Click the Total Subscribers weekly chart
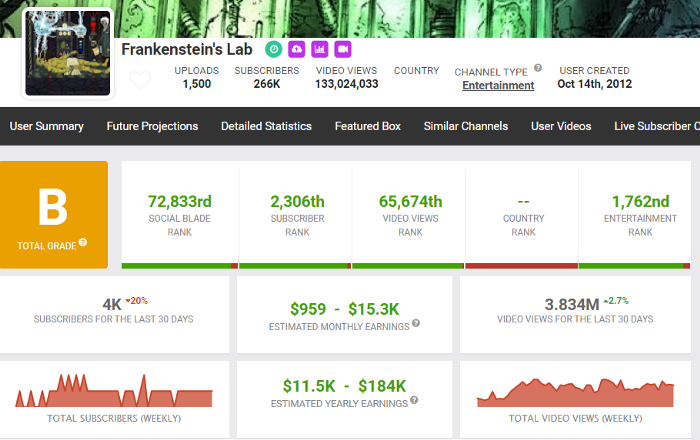700x440 pixels. [114, 391]
